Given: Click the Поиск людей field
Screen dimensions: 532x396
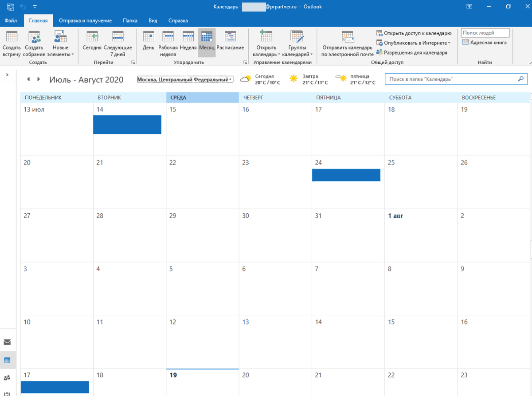Looking at the screenshot, I should pos(485,33).
